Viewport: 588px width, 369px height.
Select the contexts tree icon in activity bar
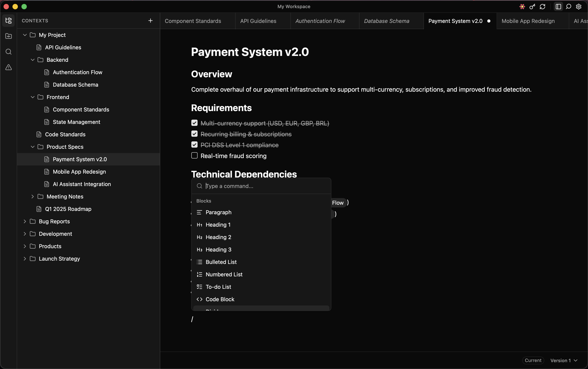[x=8, y=21]
